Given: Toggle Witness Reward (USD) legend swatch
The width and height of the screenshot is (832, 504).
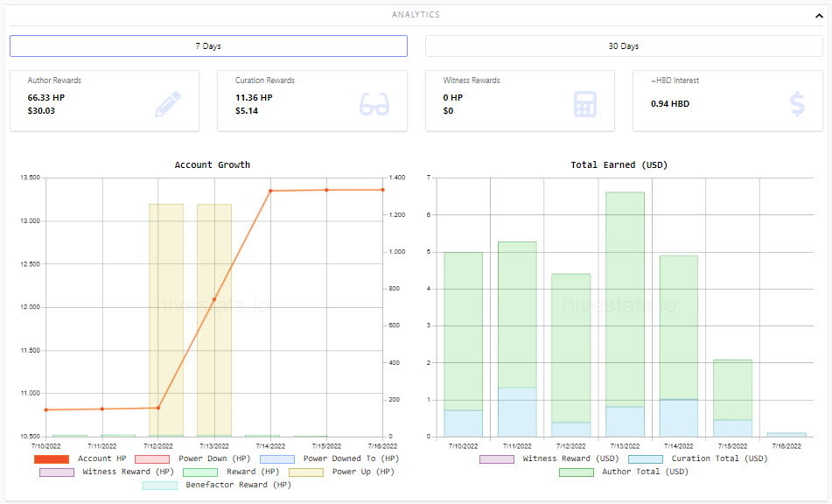Looking at the screenshot, I should click(497, 458).
